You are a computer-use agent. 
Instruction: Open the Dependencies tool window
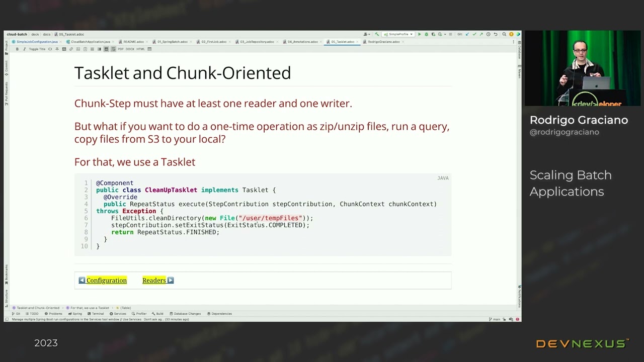click(x=219, y=314)
